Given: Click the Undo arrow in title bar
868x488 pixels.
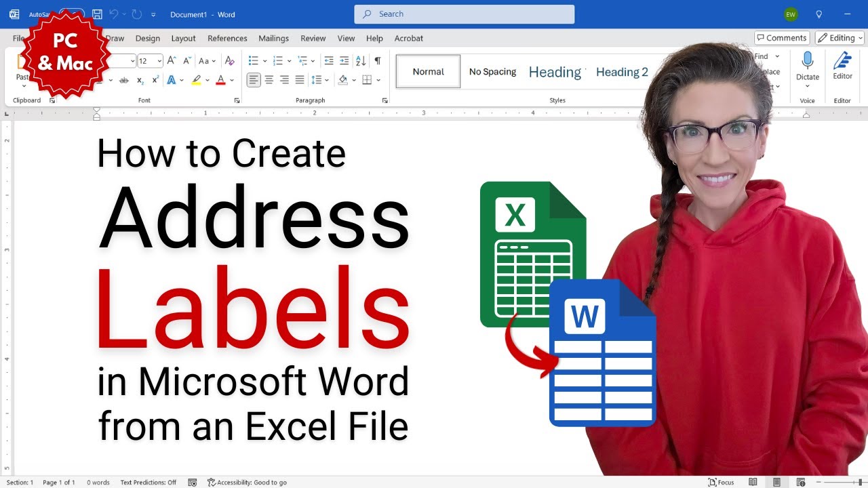Looking at the screenshot, I should click(x=114, y=14).
